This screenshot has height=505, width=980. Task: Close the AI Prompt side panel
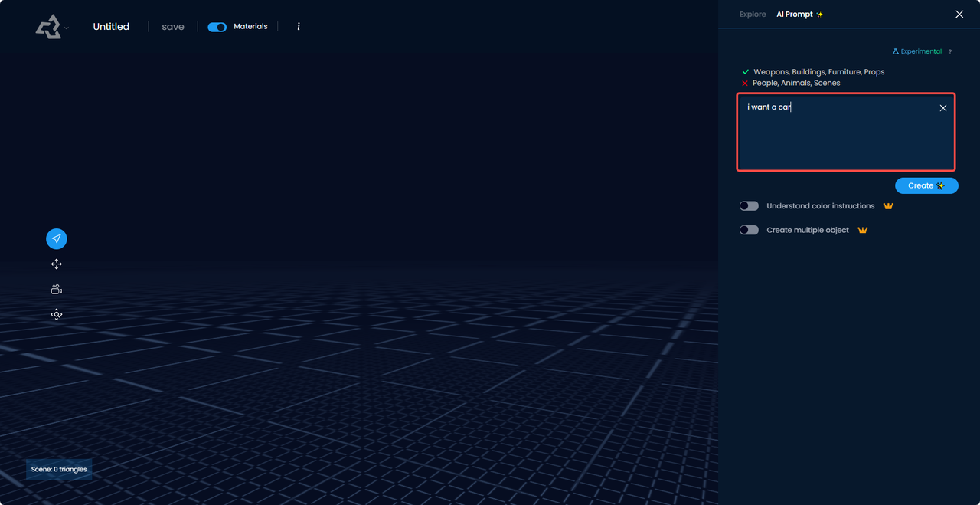click(959, 15)
